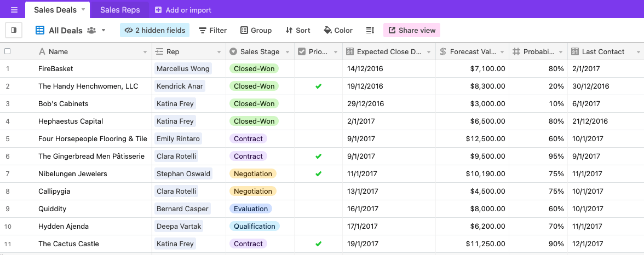Image resolution: width=644 pixels, height=255 pixels.
Task: Click the collaborators people icon beside All Deals
Action: [x=91, y=31]
